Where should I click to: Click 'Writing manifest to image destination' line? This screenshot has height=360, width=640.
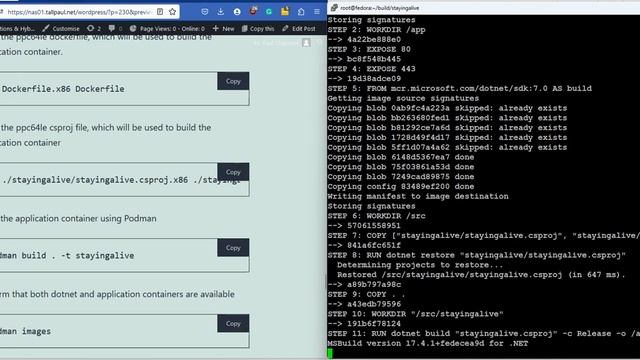[418, 196]
